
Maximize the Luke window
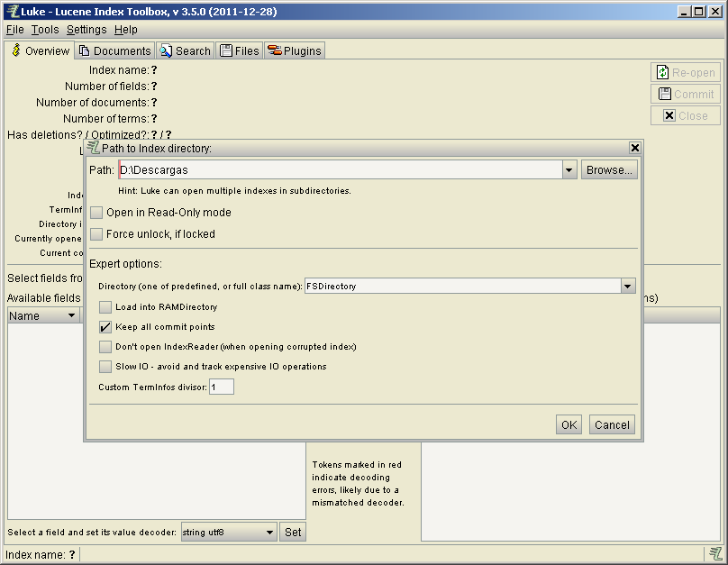tap(698, 11)
